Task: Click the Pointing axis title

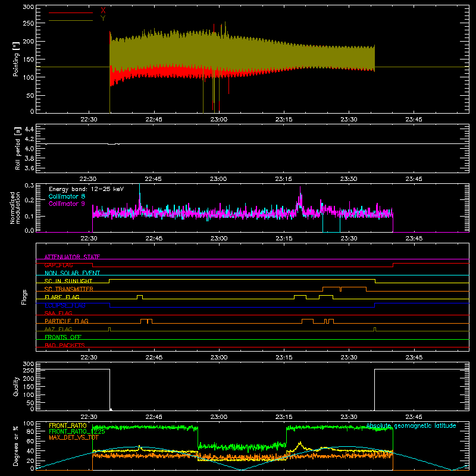Action: (x=16, y=59)
